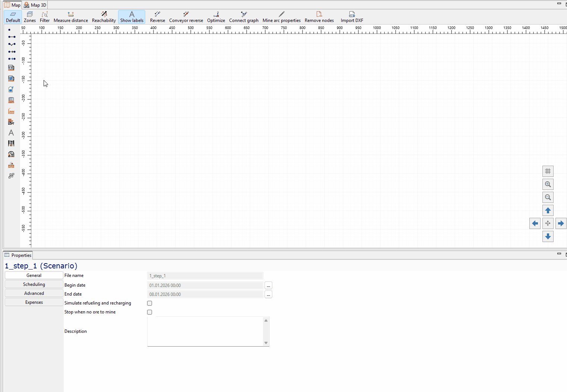Select the Connect graph tool
Image resolution: width=567 pixels, height=392 pixels.
pyautogui.click(x=244, y=17)
